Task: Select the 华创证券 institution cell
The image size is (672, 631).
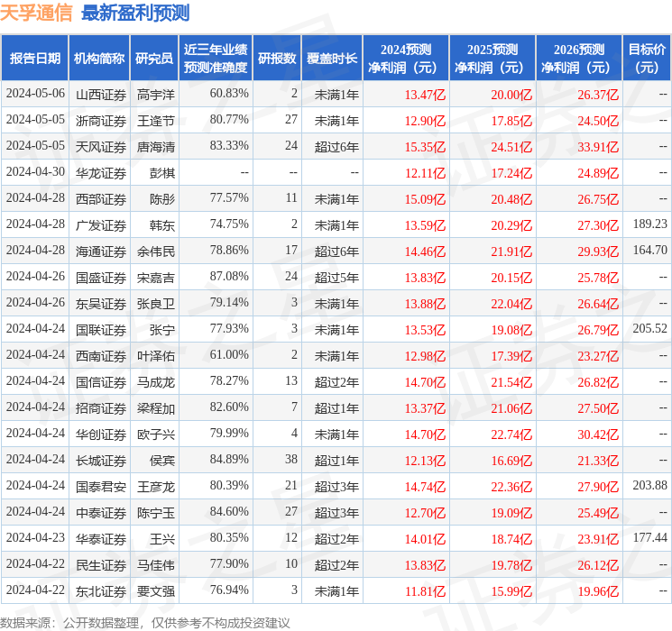Action: (x=101, y=434)
